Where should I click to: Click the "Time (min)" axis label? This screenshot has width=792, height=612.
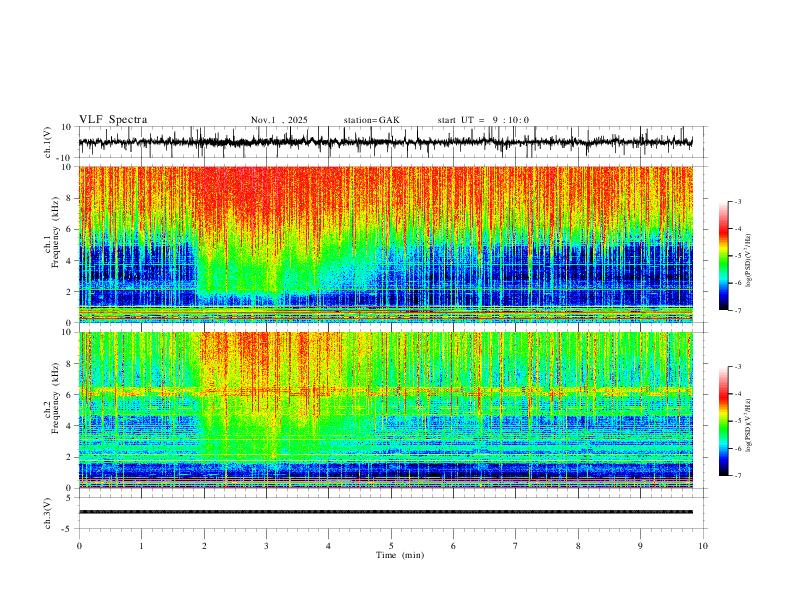400,555
